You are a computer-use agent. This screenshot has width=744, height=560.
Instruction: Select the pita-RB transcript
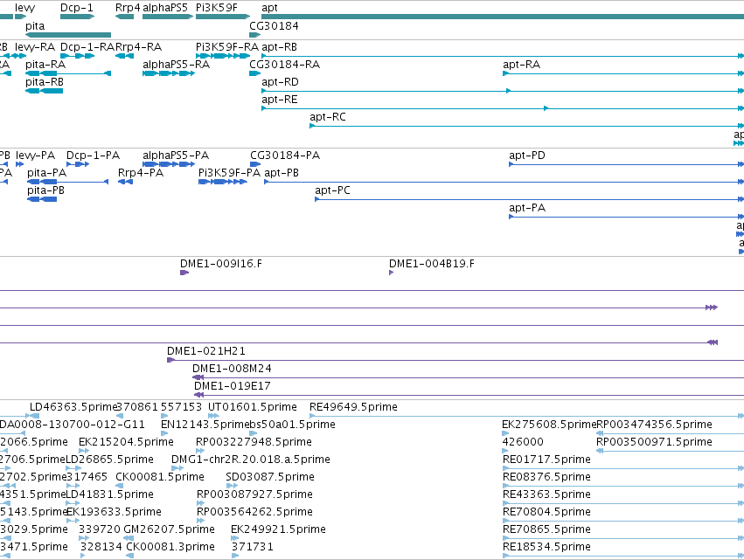click(44, 91)
